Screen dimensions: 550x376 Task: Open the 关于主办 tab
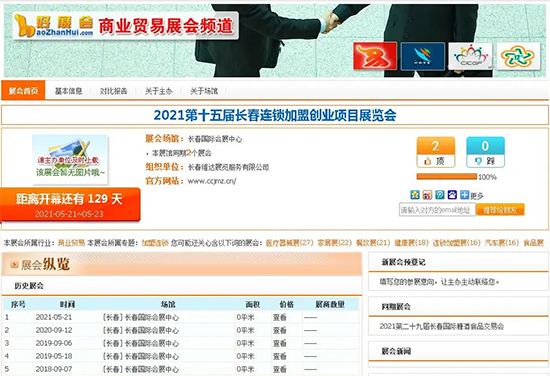point(159,91)
